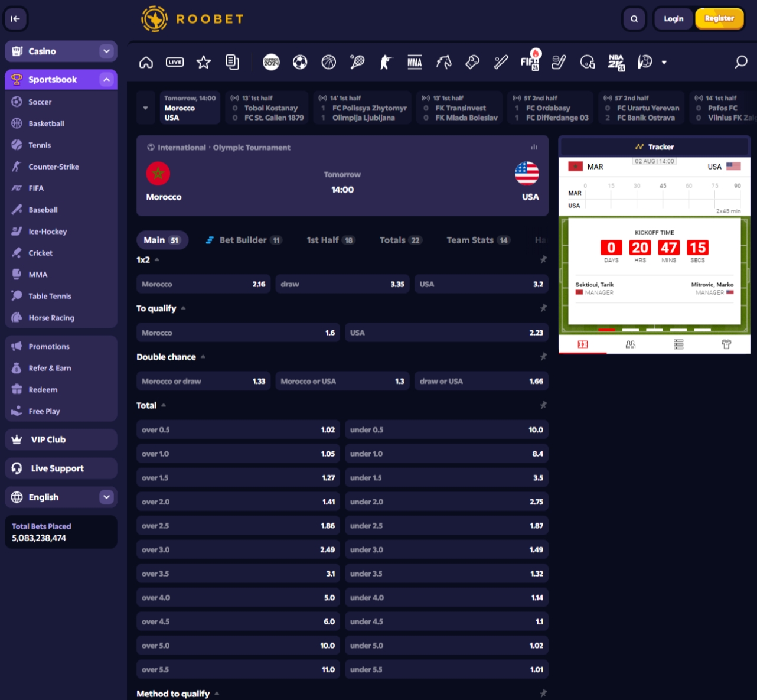757x700 pixels.
Task: Switch to the Team Stats tab
Action: 478,240
